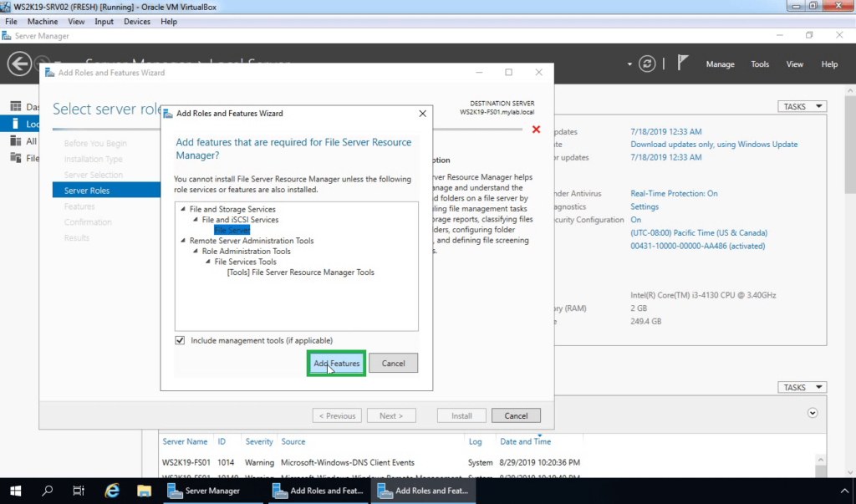Open the Tools menu in Server Manager
856x504 pixels.
coord(760,64)
